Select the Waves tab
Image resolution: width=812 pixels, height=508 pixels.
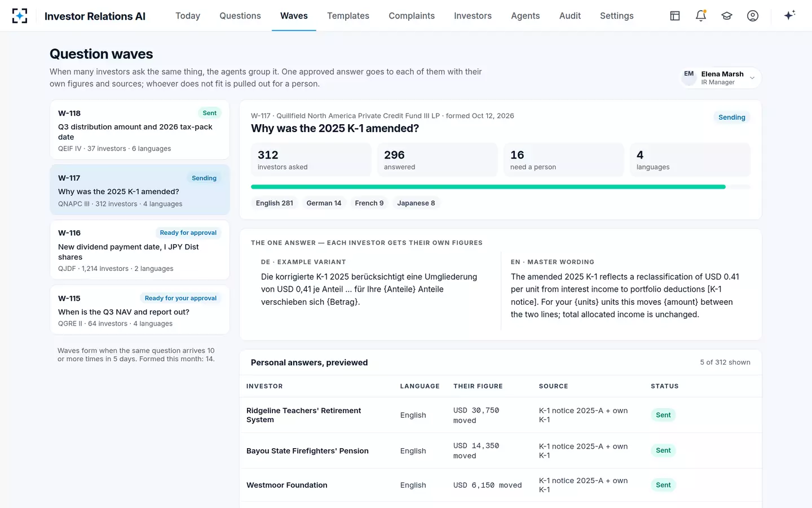coord(294,16)
